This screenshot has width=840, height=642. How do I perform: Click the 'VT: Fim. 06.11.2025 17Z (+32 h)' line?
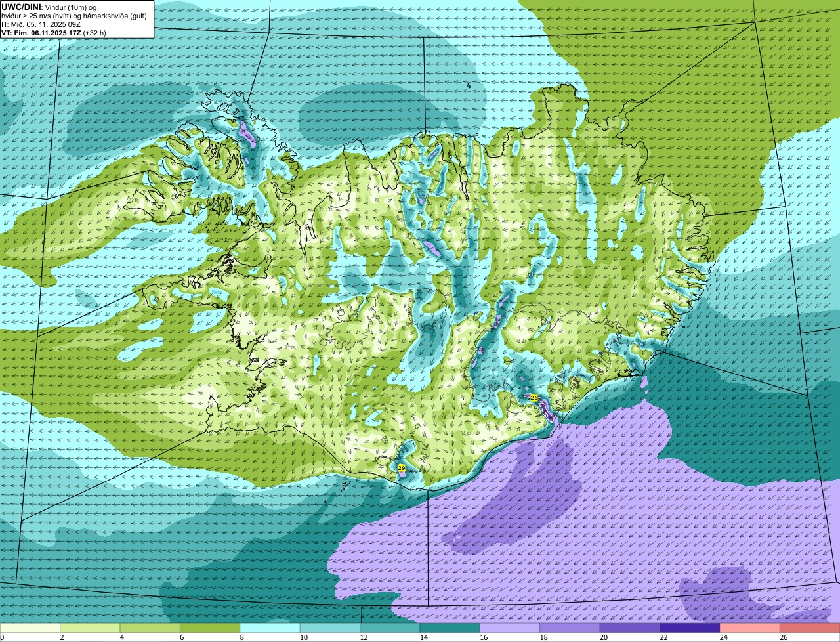(54, 32)
